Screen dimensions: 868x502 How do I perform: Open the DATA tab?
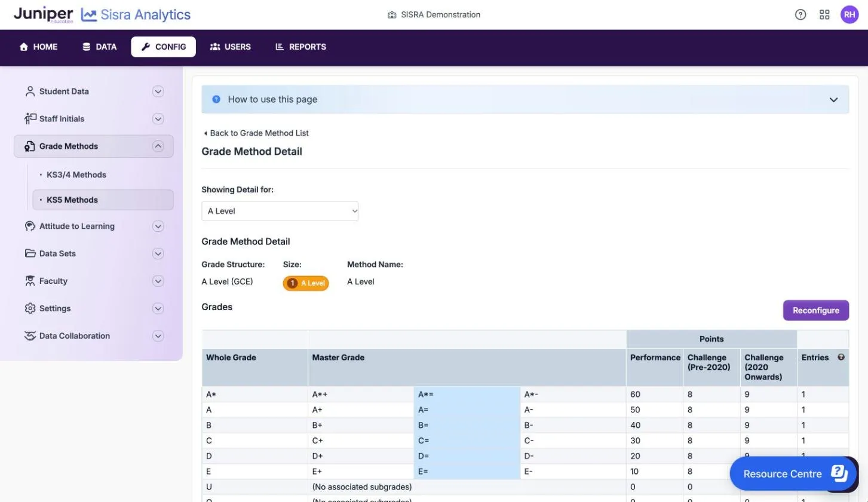100,47
